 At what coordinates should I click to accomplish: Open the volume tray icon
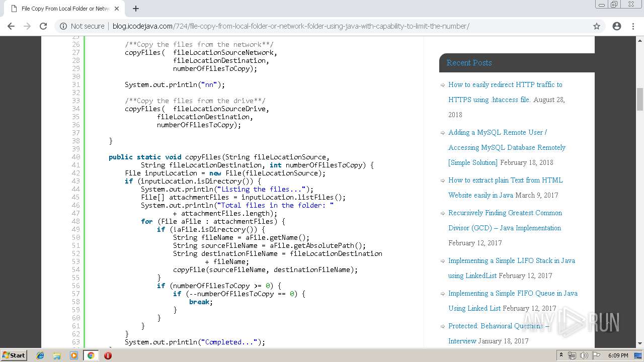pyautogui.click(x=584, y=355)
